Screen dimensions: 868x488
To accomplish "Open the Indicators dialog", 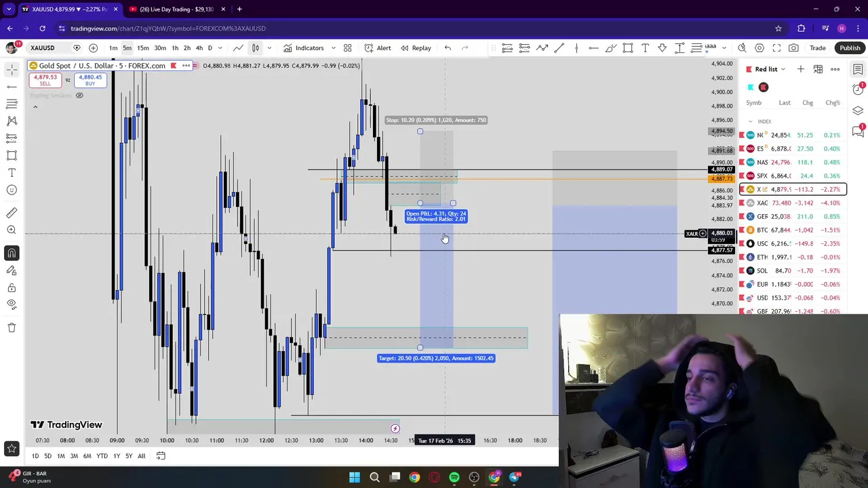I will (303, 48).
